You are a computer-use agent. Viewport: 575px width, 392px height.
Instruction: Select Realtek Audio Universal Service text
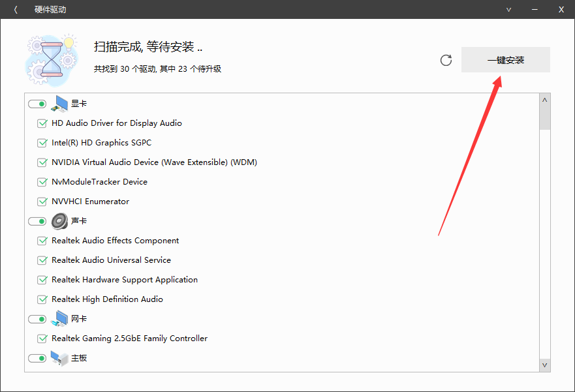(x=111, y=260)
